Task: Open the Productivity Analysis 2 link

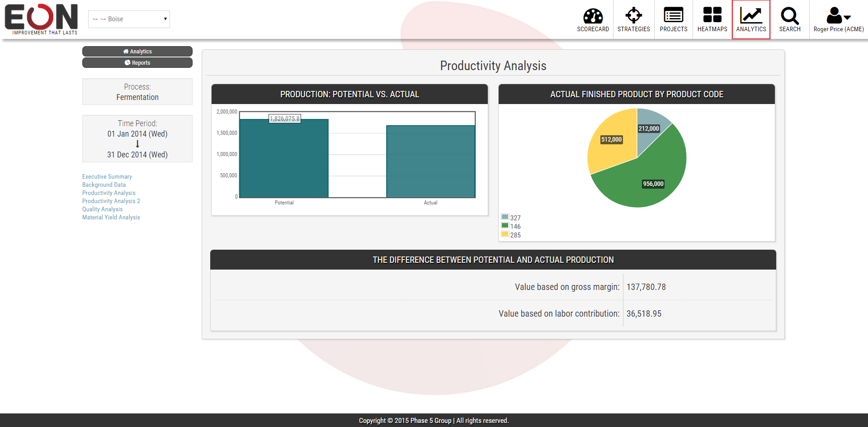Action: point(111,201)
